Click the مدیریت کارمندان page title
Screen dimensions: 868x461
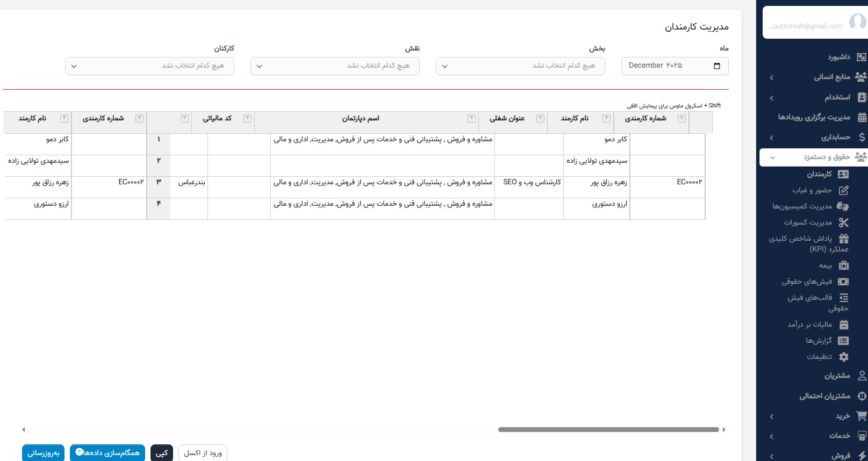coord(697,27)
